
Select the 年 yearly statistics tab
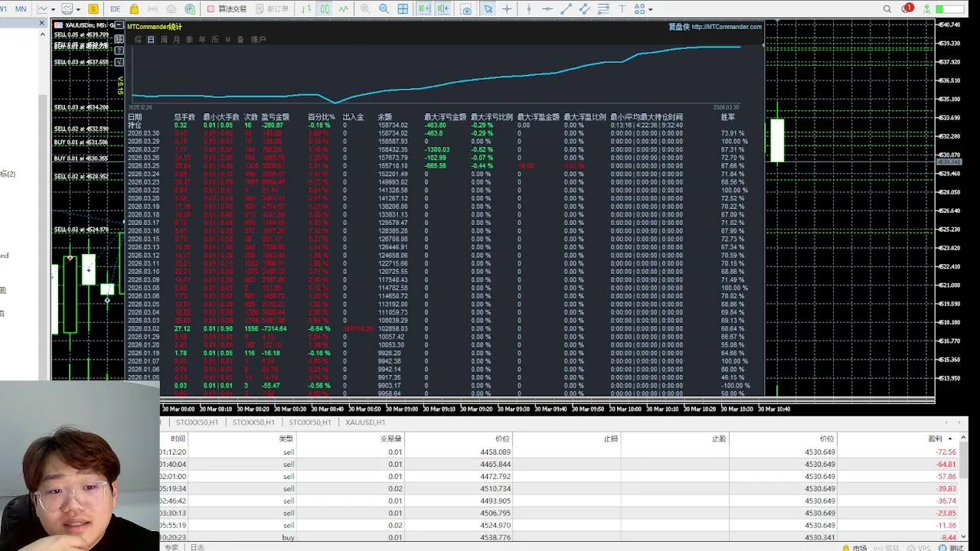point(202,40)
